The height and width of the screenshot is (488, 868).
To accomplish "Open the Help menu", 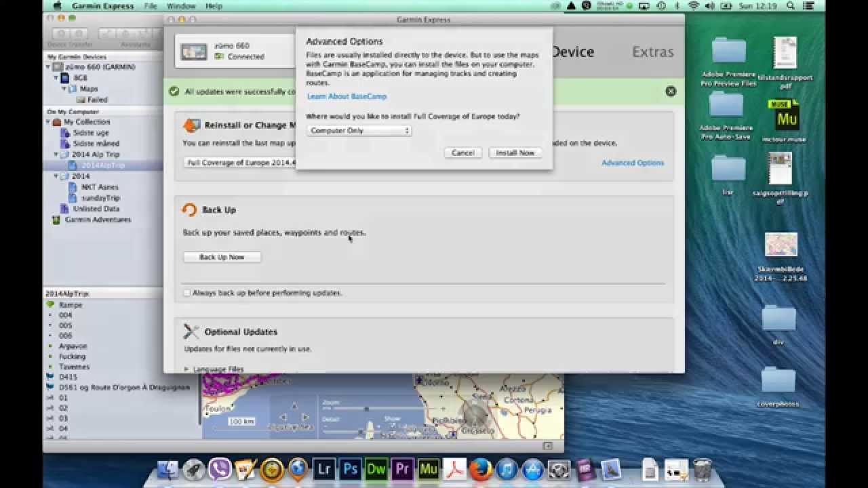I will [x=214, y=5].
